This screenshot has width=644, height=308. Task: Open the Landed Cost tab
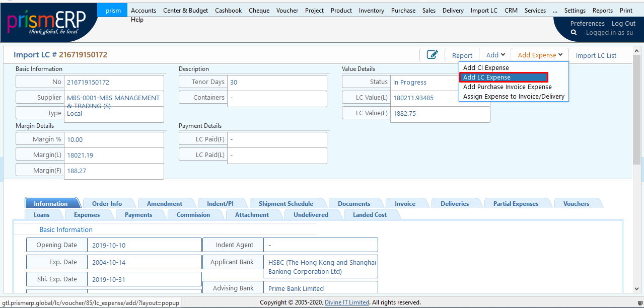(370, 214)
